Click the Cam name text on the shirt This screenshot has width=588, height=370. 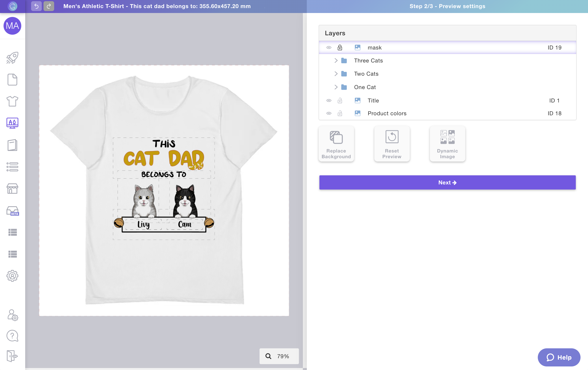coord(185,224)
